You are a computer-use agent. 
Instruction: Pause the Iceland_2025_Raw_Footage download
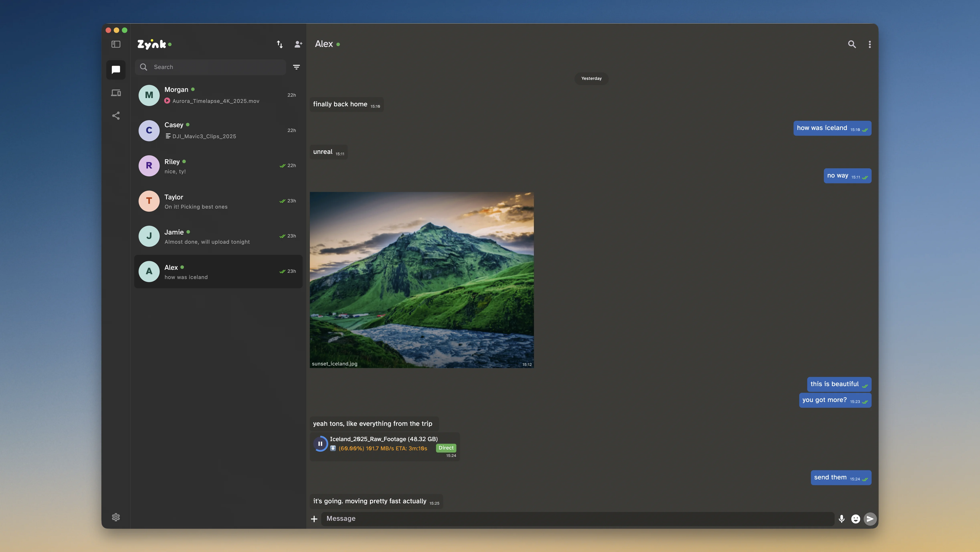point(320,443)
